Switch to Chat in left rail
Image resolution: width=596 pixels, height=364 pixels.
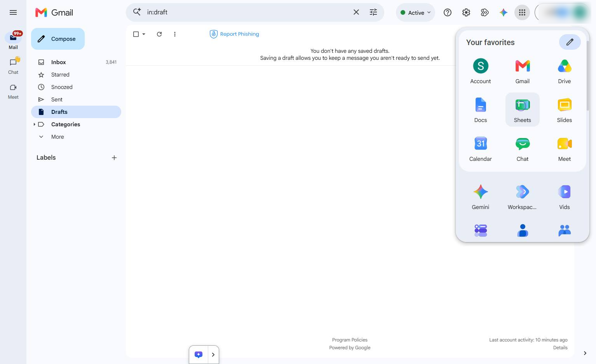[x=13, y=66]
